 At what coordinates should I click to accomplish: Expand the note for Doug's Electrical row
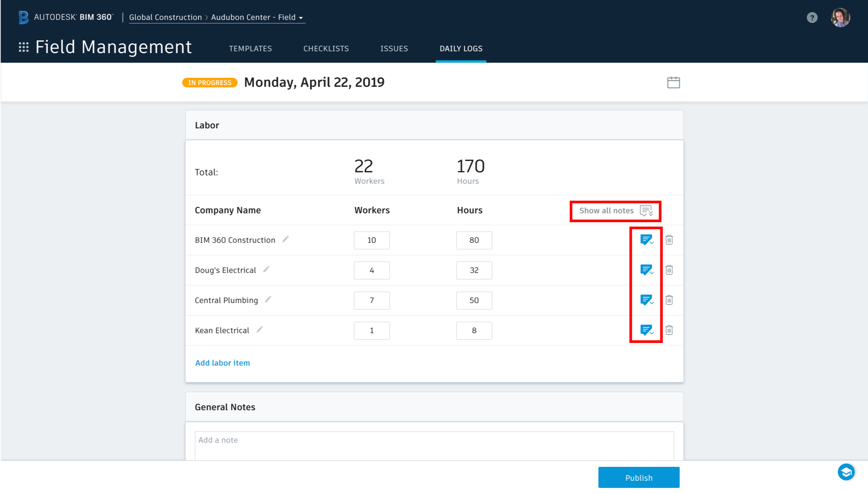coord(646,270)
